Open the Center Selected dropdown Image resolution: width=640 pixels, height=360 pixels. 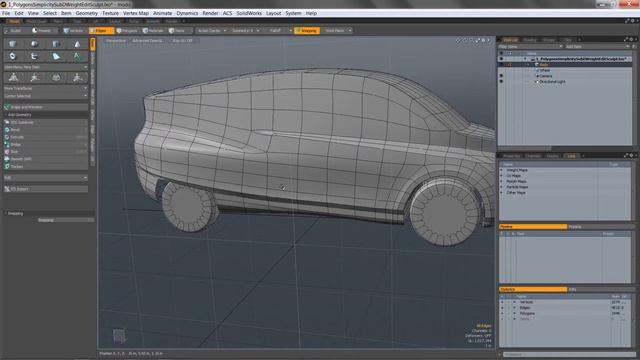tap(46, 96)
